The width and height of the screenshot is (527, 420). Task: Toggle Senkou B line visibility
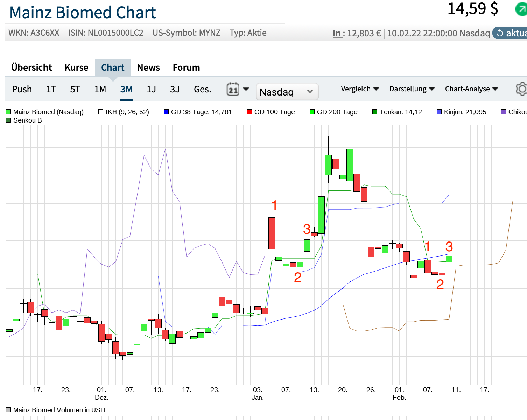pyautogui.click(x=24, y=120)
